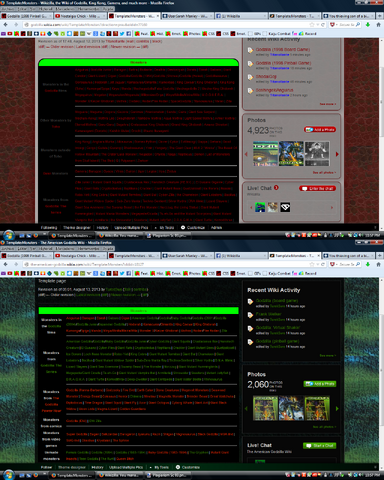Screen dimensions: 384x480
Task: Switch to Nostalgia Chick tab in American Godzilla Wiki window
Action: [x=80, y=256]
